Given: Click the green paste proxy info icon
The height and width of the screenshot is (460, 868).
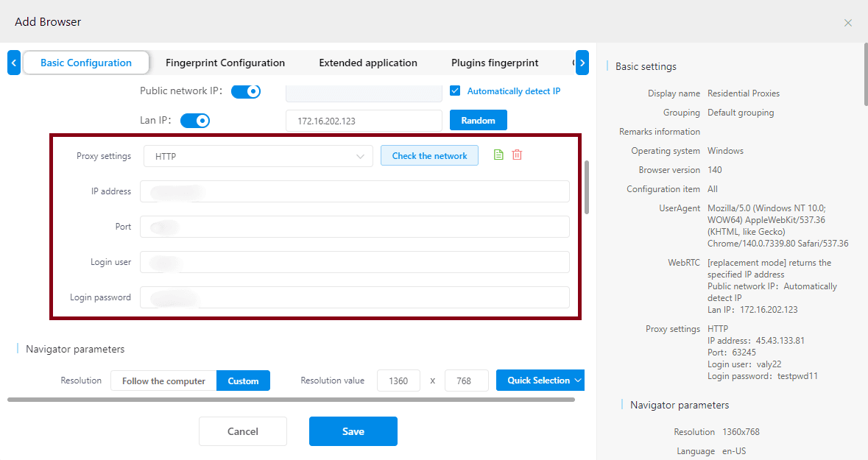Looking at the screenshot, I should pyautogui.click(x=498, y=155).
